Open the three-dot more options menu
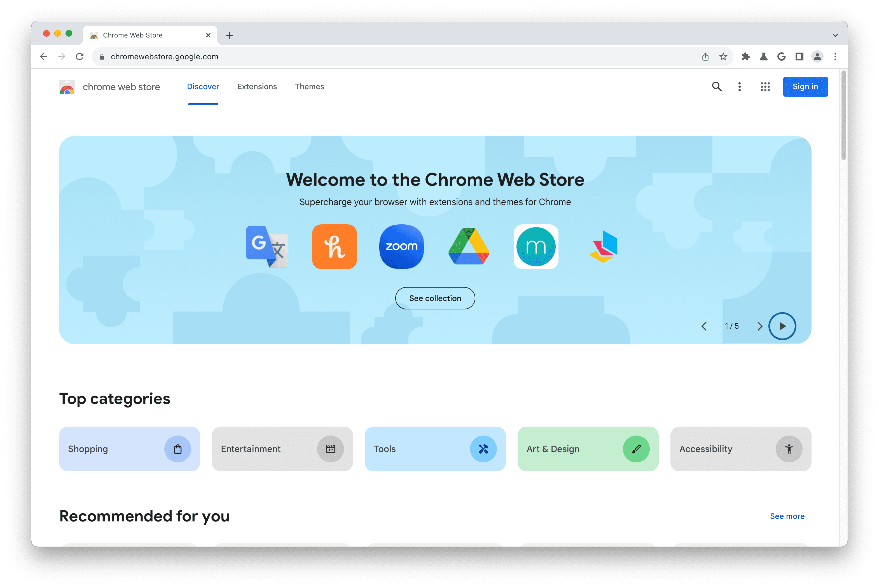This screenshot has width=879, height=588. click(739, 86)
